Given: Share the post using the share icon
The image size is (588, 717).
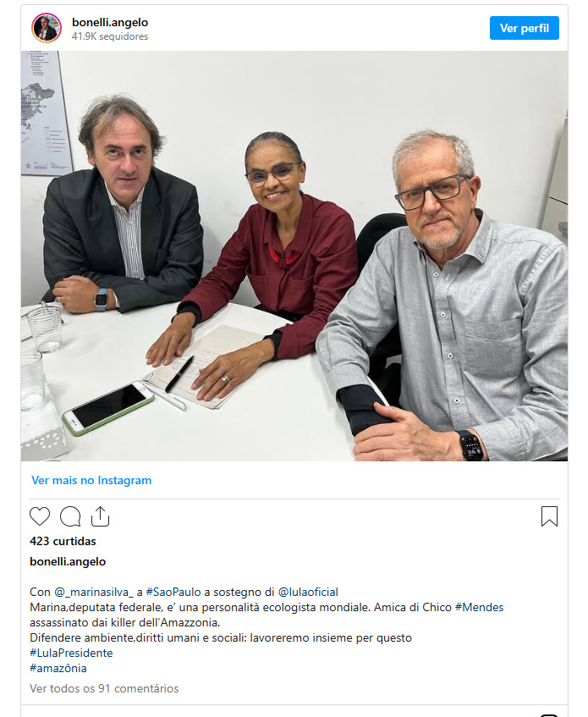Looking at the screenshot, I should [x=100, y=516].
